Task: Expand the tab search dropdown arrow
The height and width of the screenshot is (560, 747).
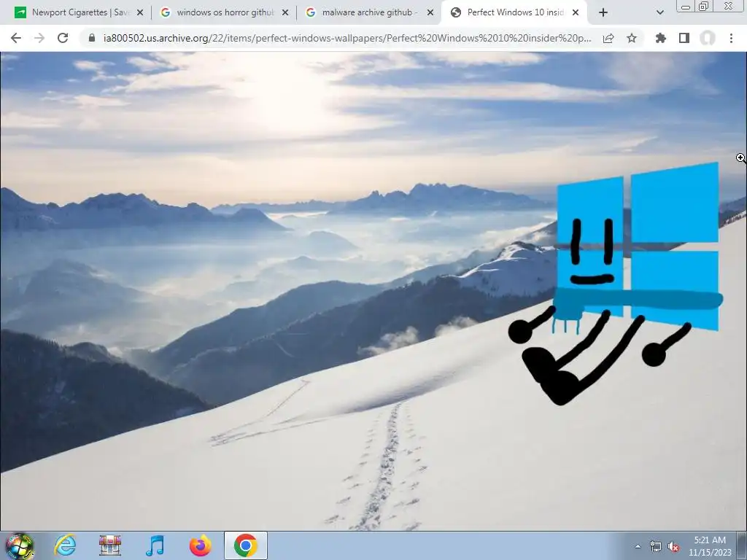Action: point(659,12)
